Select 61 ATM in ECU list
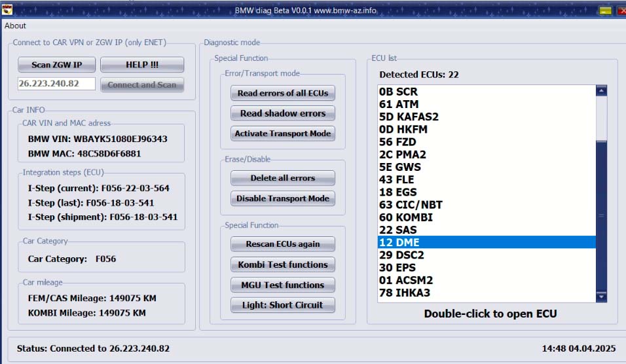 click(487, 104)
